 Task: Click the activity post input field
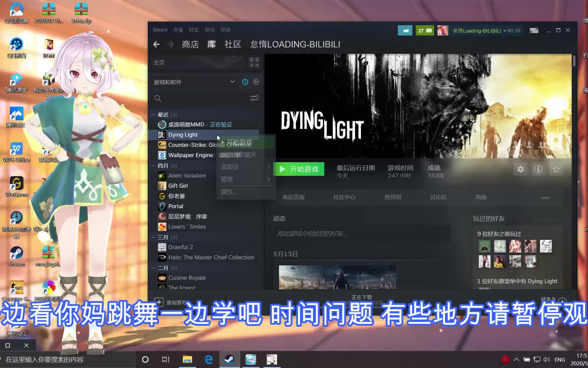point(361,234)
